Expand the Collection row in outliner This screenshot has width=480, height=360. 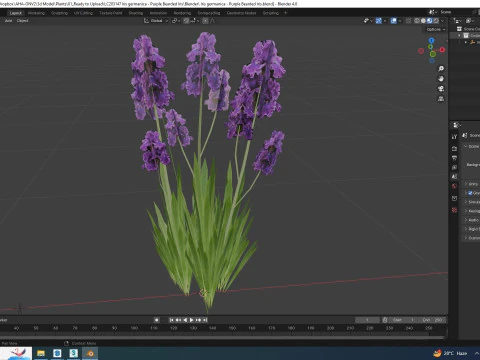(x=460, y=35)
